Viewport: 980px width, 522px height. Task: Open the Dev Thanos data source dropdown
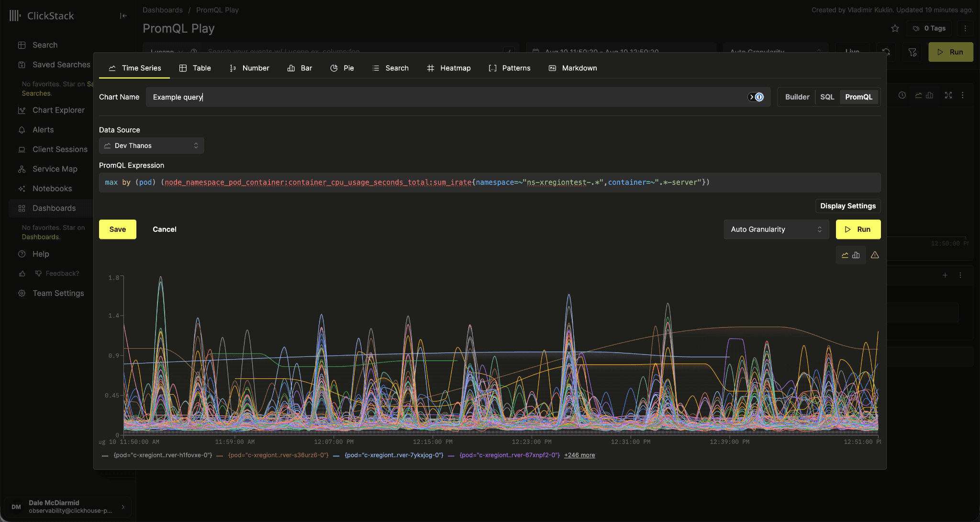coord(152,146)
